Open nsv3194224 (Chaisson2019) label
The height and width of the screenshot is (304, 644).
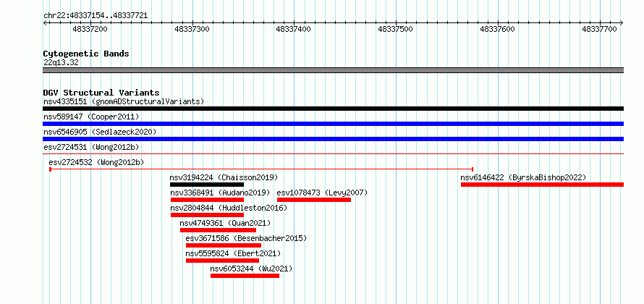(x=224, y=177)
